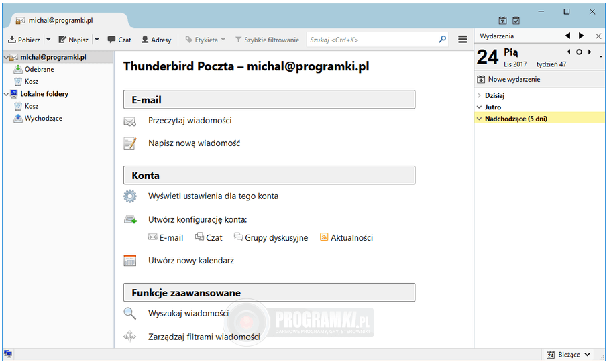Click the magnifier icon in search box
The height and width of the screenshot is (364, 607).
(x=442, y=39)
